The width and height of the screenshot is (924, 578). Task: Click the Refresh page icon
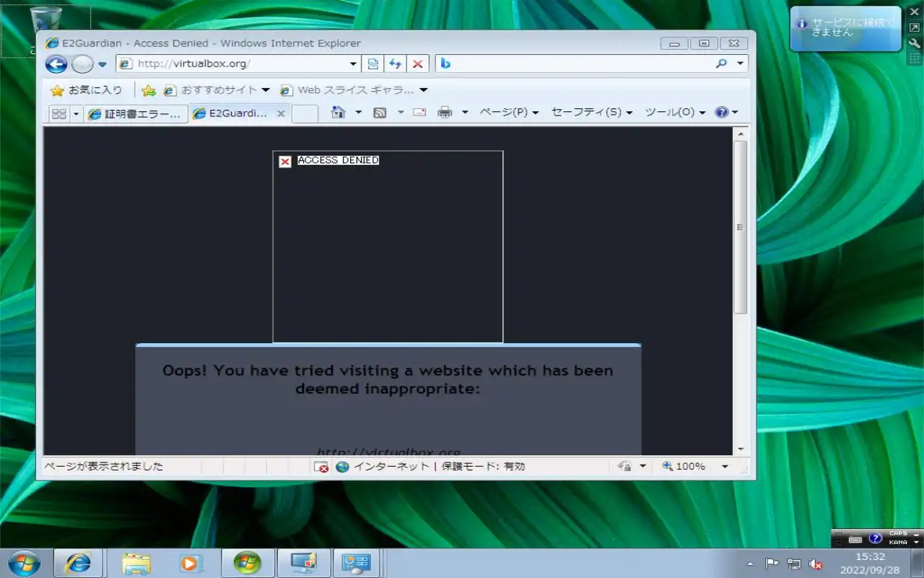pyautogui.click(x=395, y=64)
